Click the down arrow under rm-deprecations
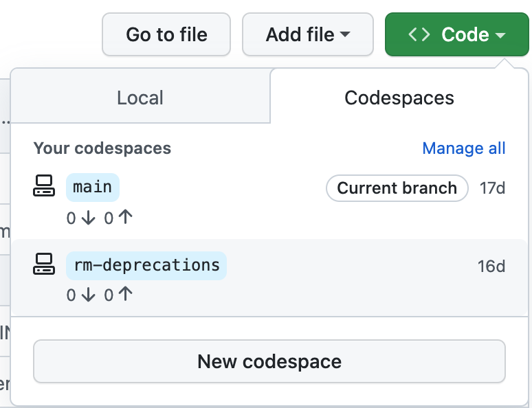The height and width of the screenshot is (408, 532). point(88,295)
